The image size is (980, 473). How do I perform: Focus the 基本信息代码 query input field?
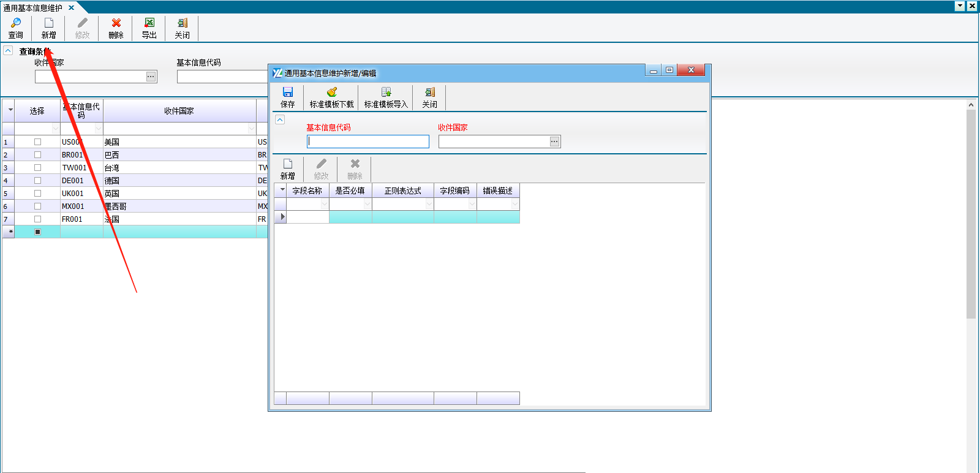coord(222,77)
